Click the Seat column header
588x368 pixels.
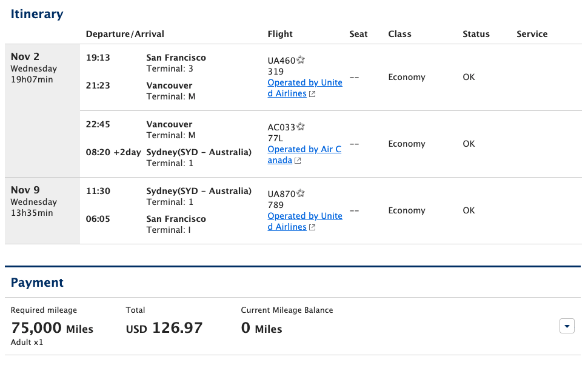358,34
